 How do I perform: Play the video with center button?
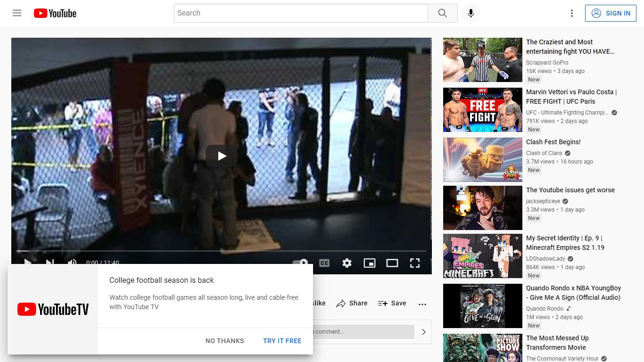coord(222,156)
